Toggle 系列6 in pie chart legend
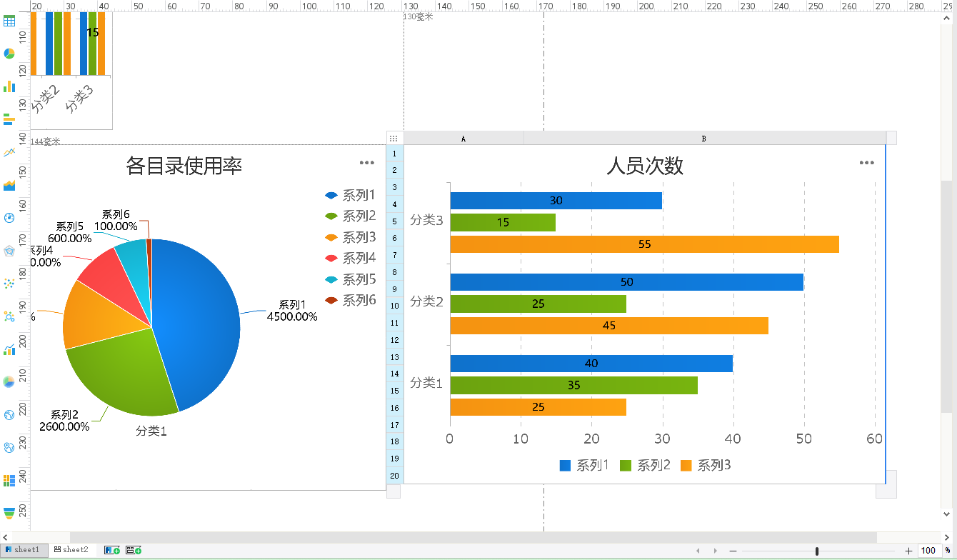 tap(350, 300)
